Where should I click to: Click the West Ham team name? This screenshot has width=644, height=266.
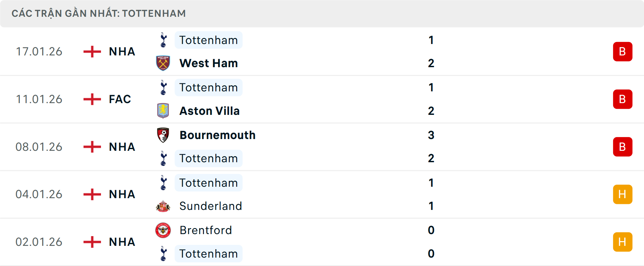[208, 63]
